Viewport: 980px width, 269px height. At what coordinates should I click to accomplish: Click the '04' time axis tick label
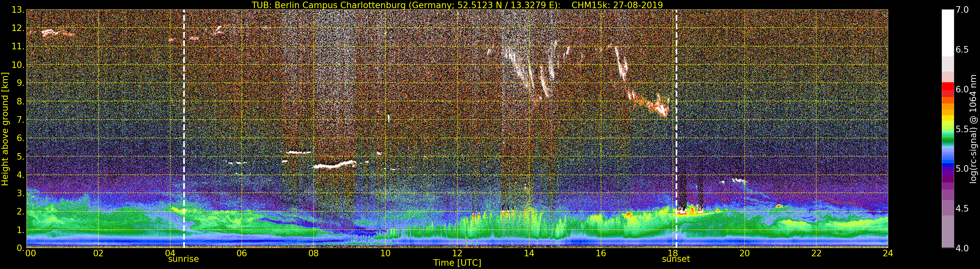pyautogui.click(x=170, y=253)
